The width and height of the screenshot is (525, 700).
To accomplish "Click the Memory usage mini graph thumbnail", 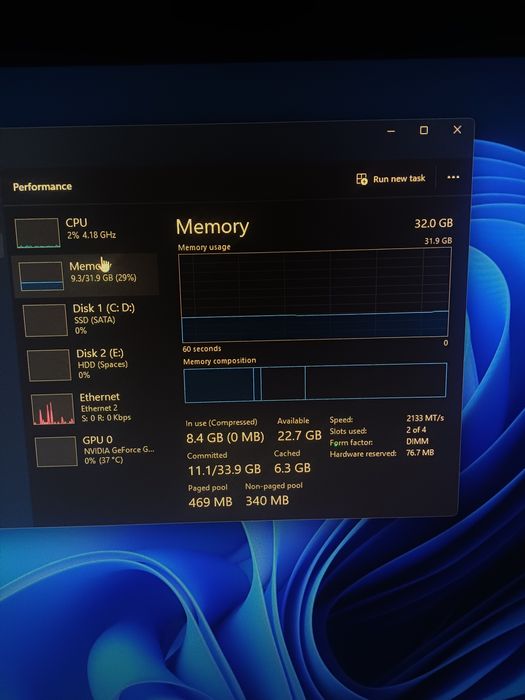I will pyautogui.click(x=41, y=276).
